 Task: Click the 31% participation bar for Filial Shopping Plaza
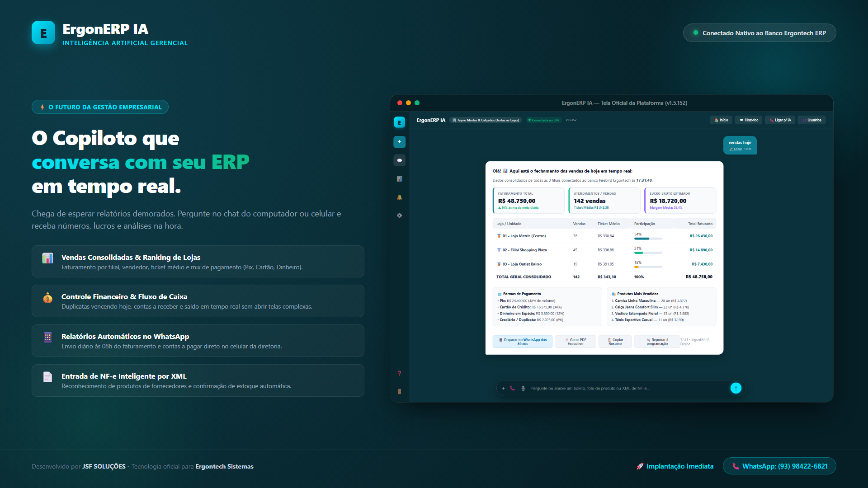[x=648, y=253]
